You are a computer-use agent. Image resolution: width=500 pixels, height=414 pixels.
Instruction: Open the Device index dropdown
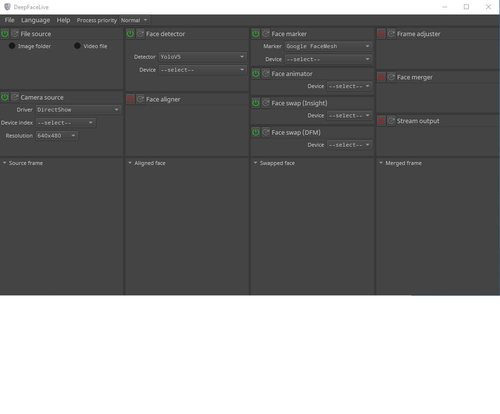[65, 123]
